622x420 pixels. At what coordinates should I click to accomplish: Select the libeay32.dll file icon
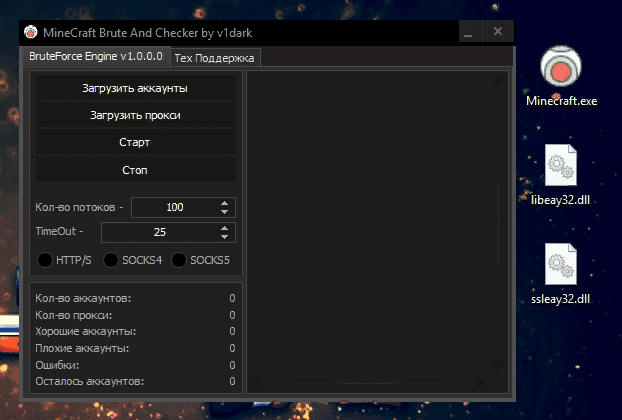pos(561,165)
